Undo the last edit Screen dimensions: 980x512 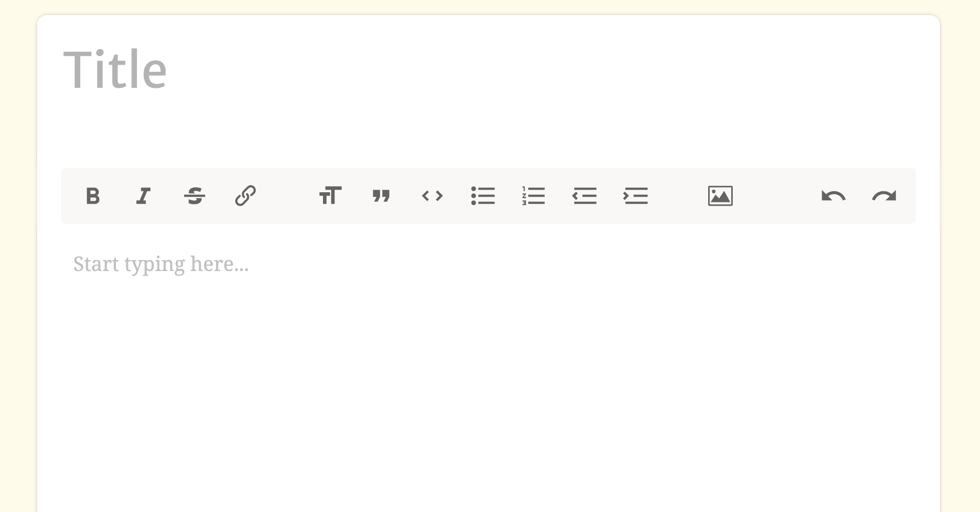point(833,196)
